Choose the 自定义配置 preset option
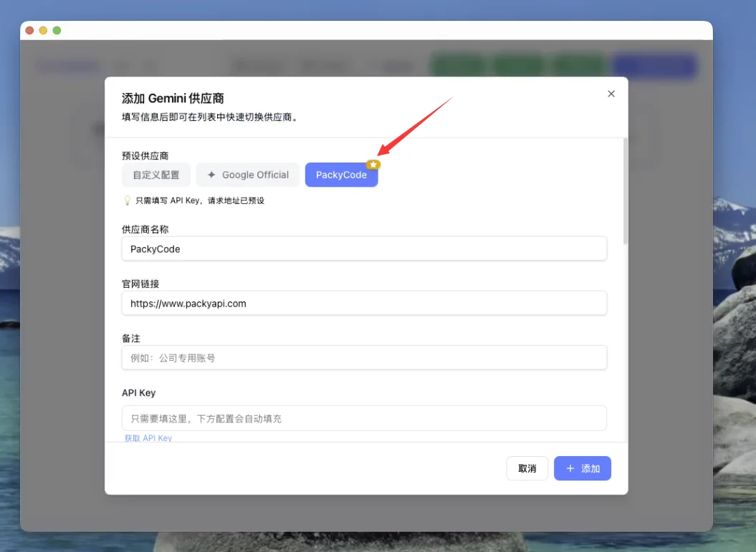Viewport: 756px width, 552px height. (x=155, y=175)
